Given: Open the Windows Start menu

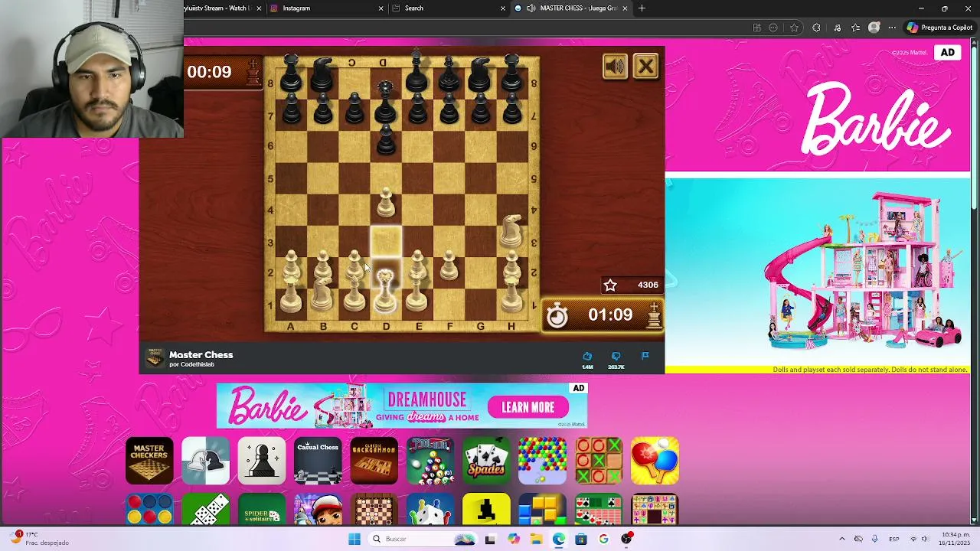Looking at the screenshot, I should pyautogui.click(x=354, y=539).
